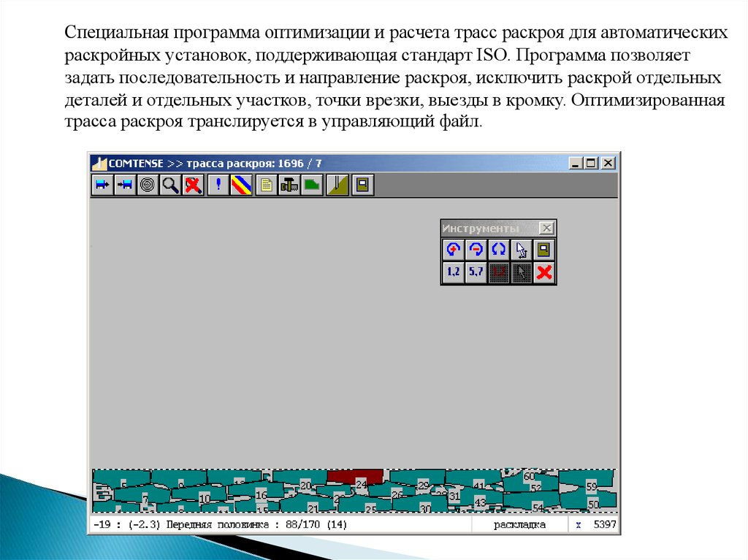Close the Инструменты floating panel
Image resolution: width=748 pixels, height=560 pixels.
[546, 228]
